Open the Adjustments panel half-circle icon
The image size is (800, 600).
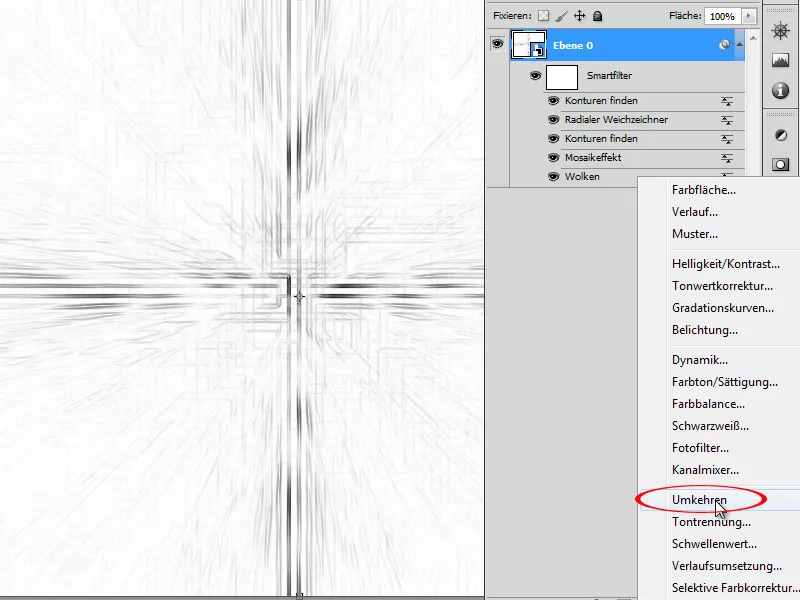tap(780, 135)
